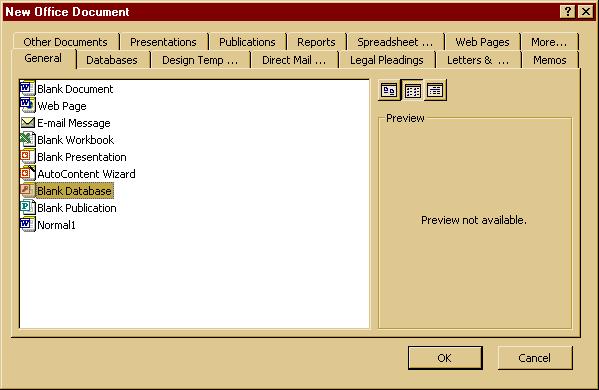
Task: Select the General tab
Action: point(43,58)
